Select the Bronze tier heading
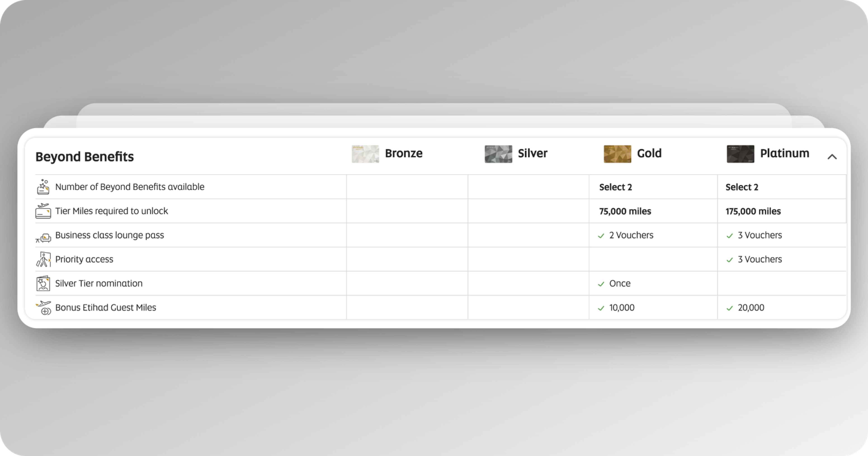 click(x=403, y=153)
